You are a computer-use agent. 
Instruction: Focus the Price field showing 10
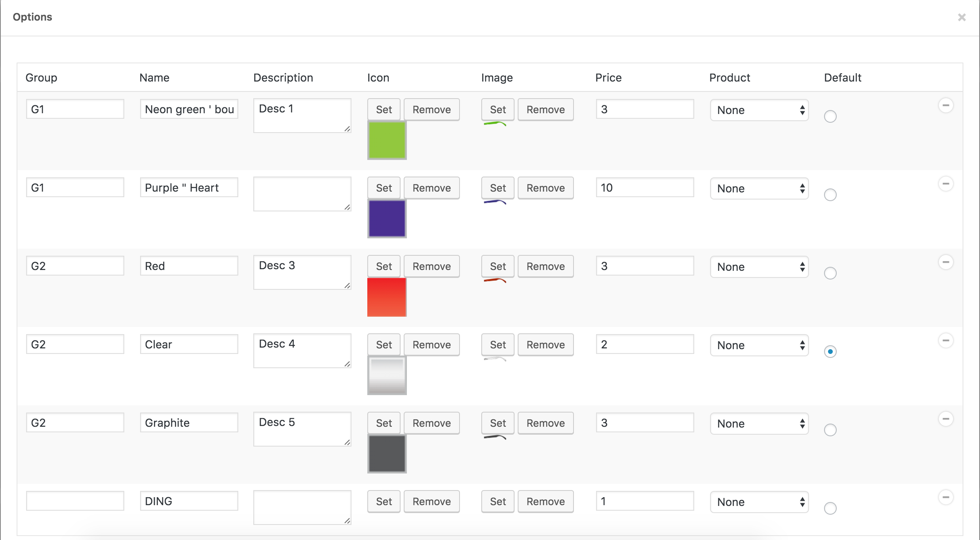pyautogui.click(x=644, y=188)
